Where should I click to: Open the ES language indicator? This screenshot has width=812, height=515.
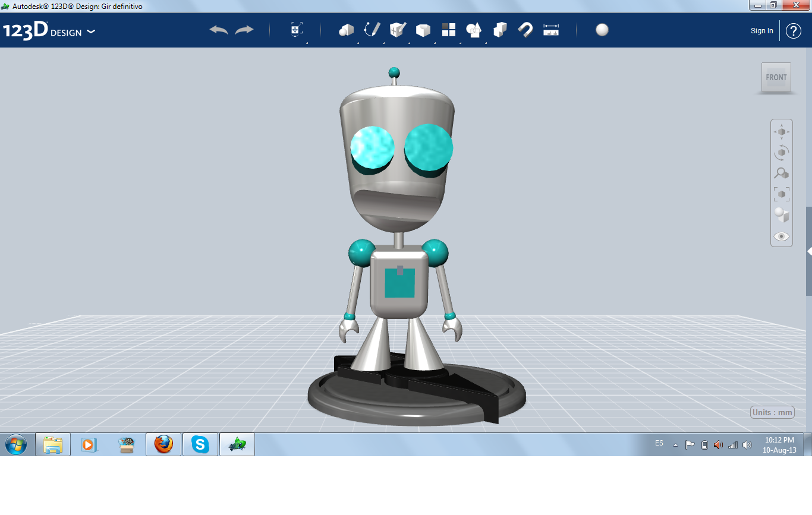[x=659, y=444]
